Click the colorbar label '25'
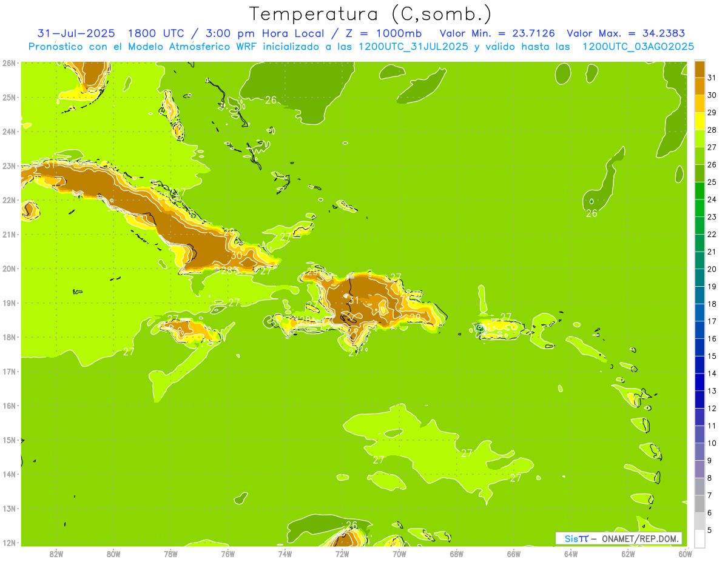Image resolution: width=728 pixels, height=562 pixels. [712, 182]
